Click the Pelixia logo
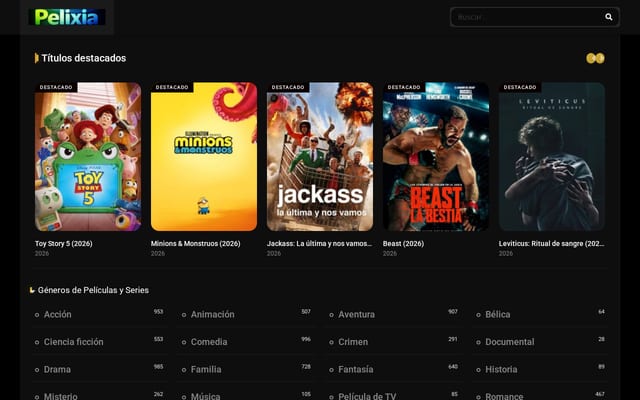640x400 pixels. click(x=67, y=17)
